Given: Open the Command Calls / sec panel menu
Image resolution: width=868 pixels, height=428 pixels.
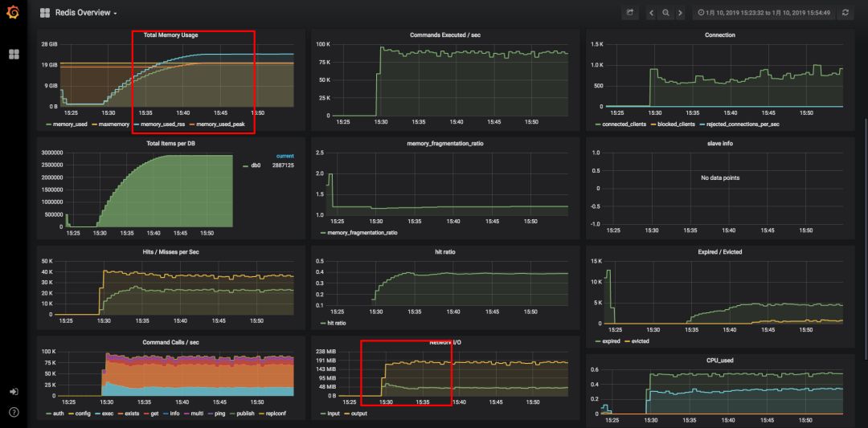Looking at the screenshot, I should [170, 342].
